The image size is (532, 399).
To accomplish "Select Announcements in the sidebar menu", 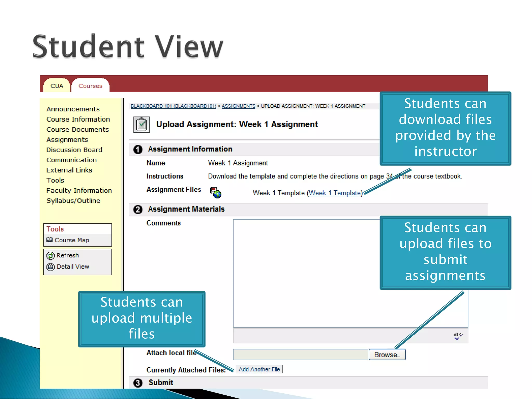I will tap(73, 109).
